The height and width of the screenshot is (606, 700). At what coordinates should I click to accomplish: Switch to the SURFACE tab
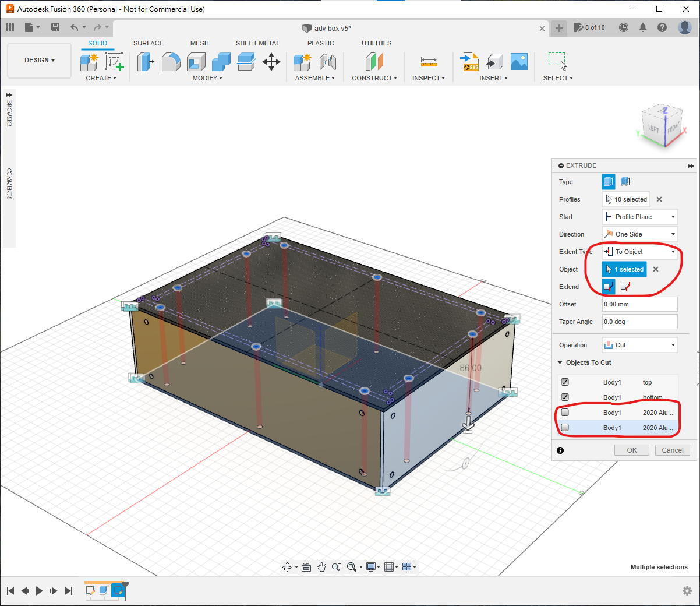click(x=148, y=43)
